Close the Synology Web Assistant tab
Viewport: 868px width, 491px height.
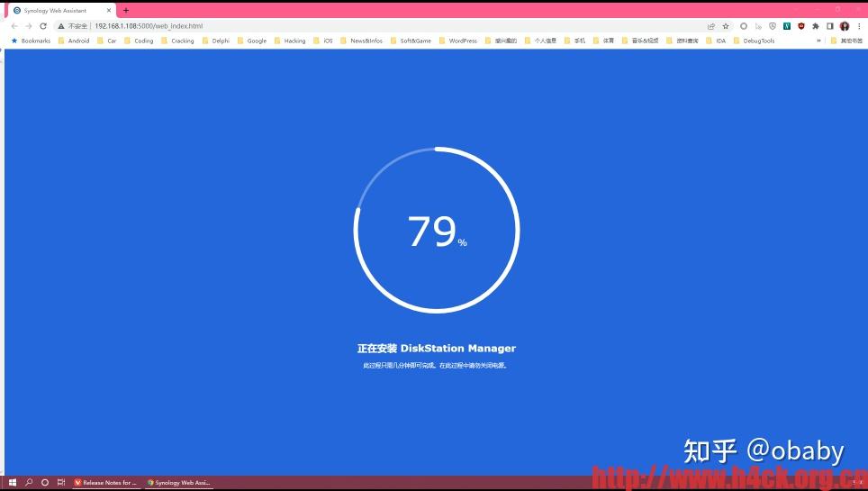coord(108,11)
